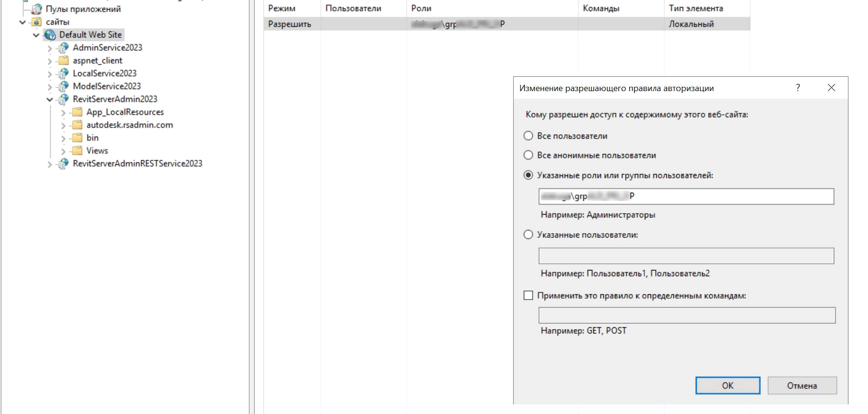Collapse the RevitServerAdmin2023 tree node

tap(50, 100)
